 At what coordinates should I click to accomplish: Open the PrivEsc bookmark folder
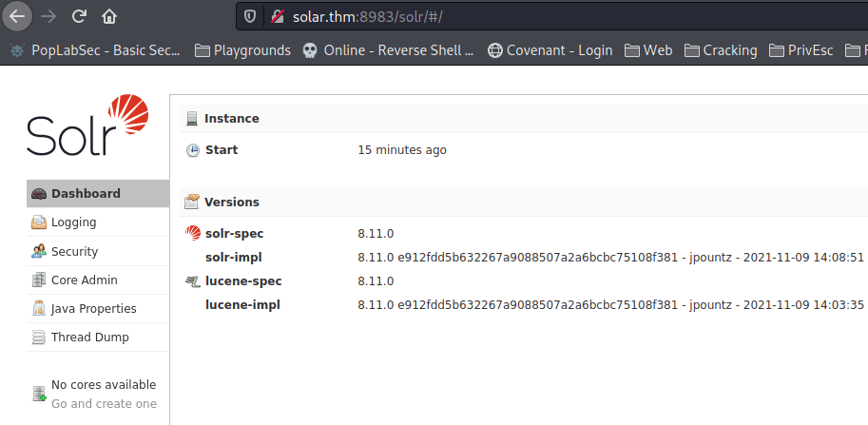(x=801, y=50)
